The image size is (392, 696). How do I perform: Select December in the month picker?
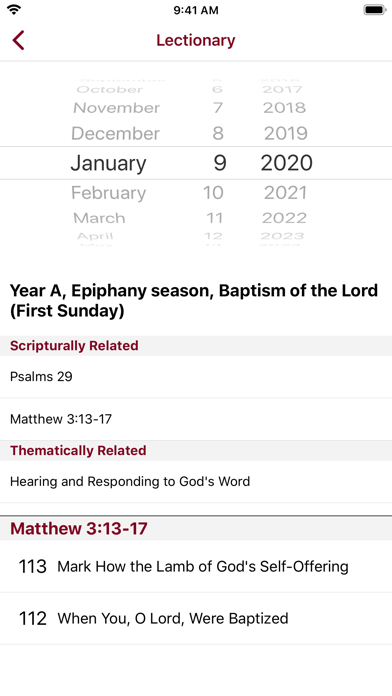pos(115,134)
